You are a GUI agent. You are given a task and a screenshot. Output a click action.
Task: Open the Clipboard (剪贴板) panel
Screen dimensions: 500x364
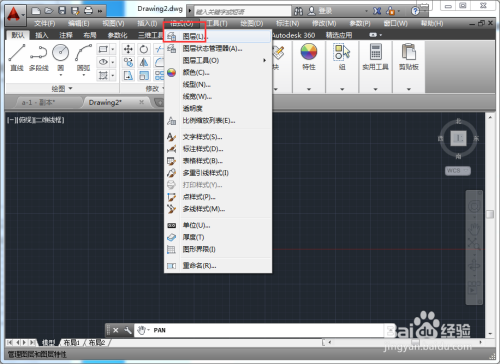coord(409,57)
